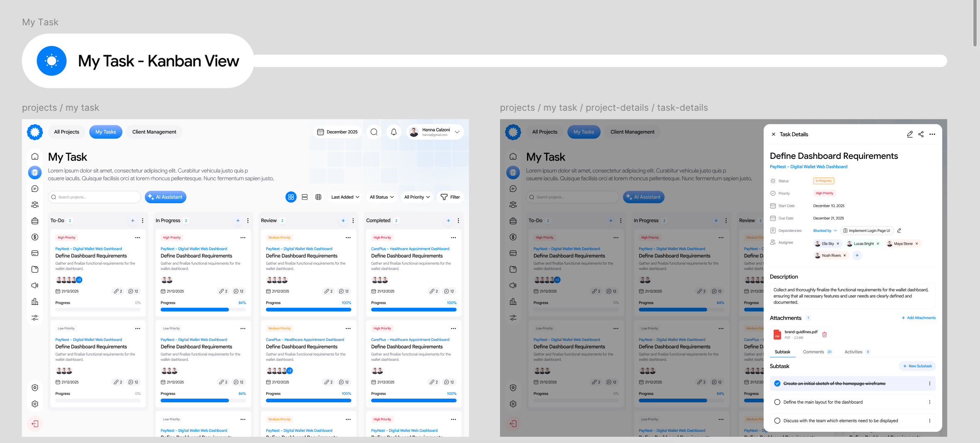Open the All Status dropdown
Viewport: 980px width, 443px height.
382,197
